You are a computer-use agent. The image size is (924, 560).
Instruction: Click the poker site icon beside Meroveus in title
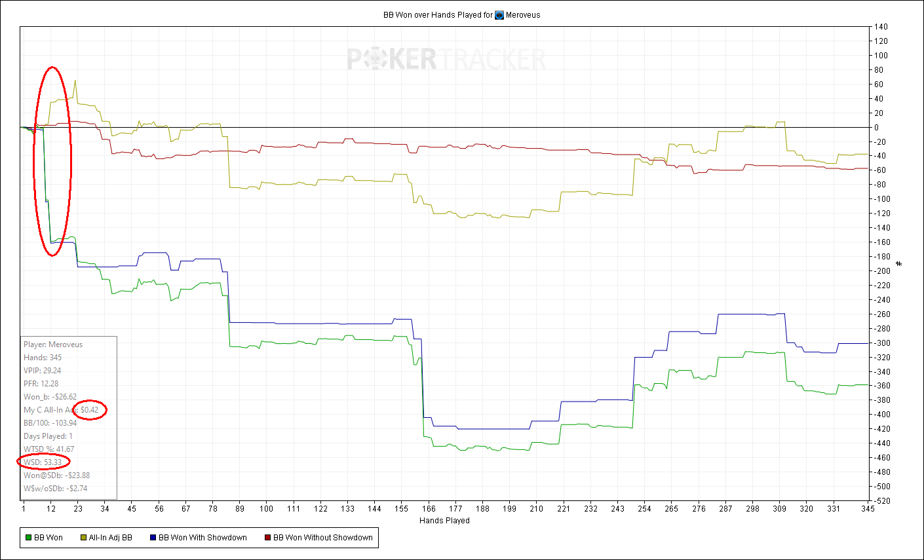499,15
